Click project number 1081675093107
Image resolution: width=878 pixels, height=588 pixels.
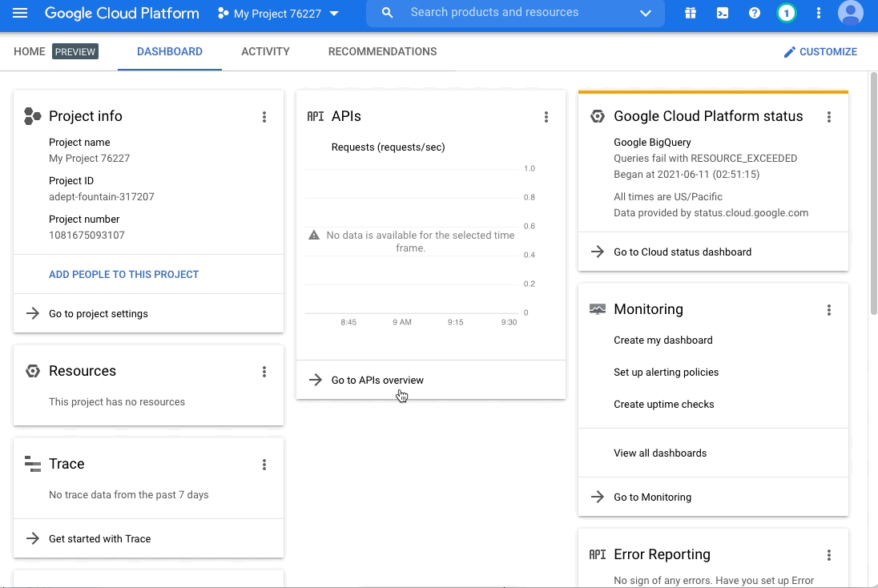[x=87, y=236]
